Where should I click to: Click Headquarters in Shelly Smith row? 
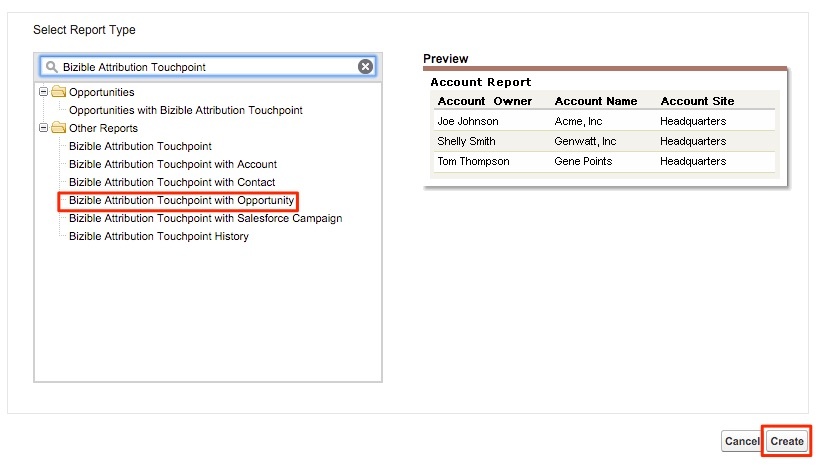(x=693, y=141)
